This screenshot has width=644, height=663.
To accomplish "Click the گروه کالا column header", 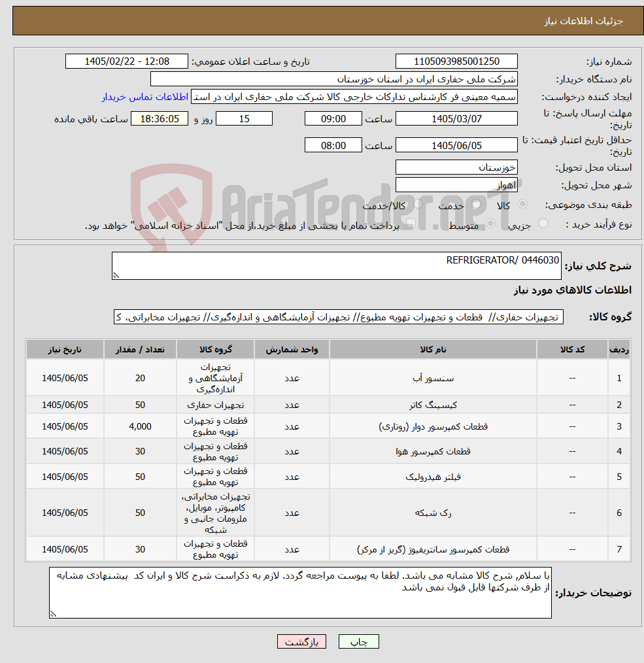I will (x=215, y=349).
